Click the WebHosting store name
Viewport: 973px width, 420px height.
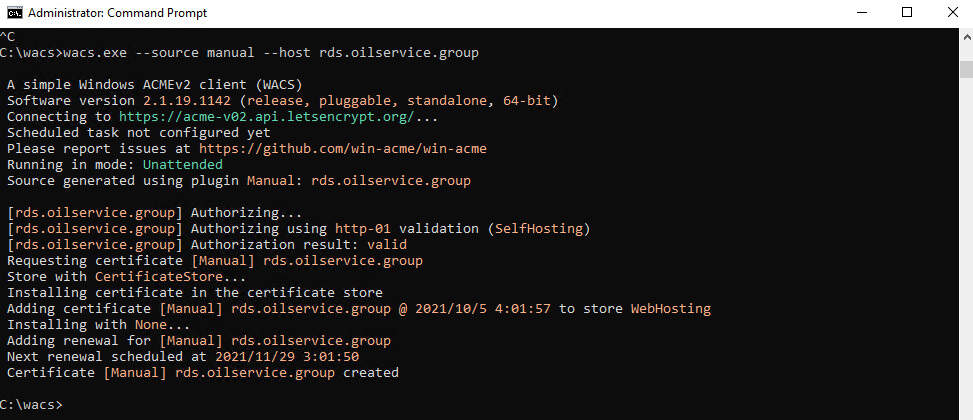click(671, 309)
